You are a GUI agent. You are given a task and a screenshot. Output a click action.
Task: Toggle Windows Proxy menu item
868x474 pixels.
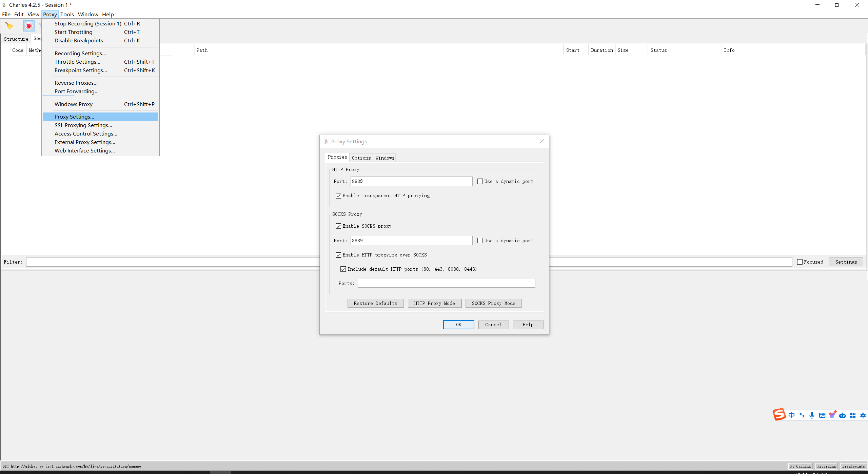click(x=100, y=104)
